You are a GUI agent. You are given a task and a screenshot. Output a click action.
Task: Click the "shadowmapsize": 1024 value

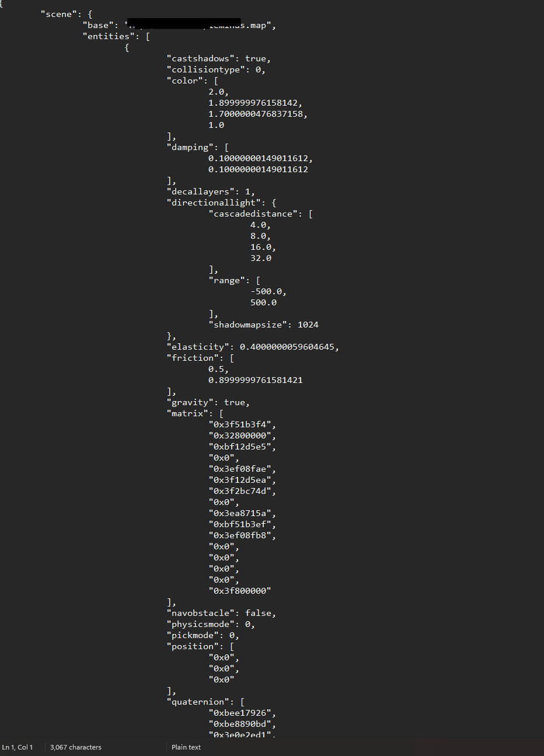(263, 325)
